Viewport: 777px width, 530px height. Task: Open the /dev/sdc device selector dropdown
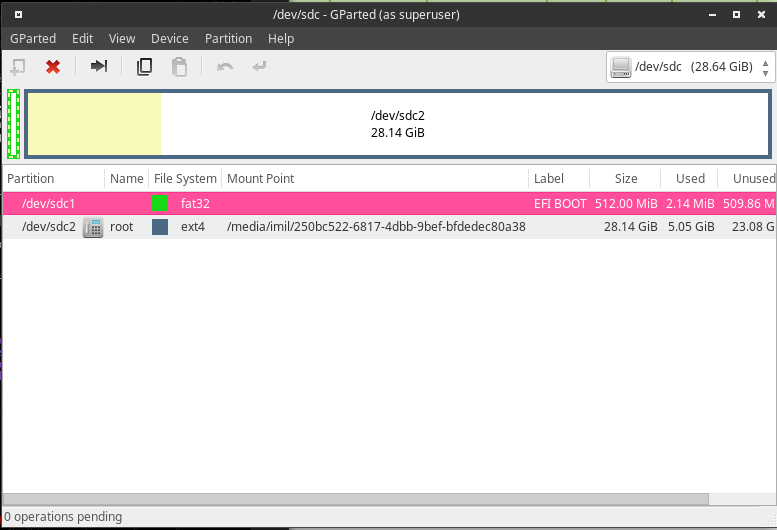coord(690,67)
